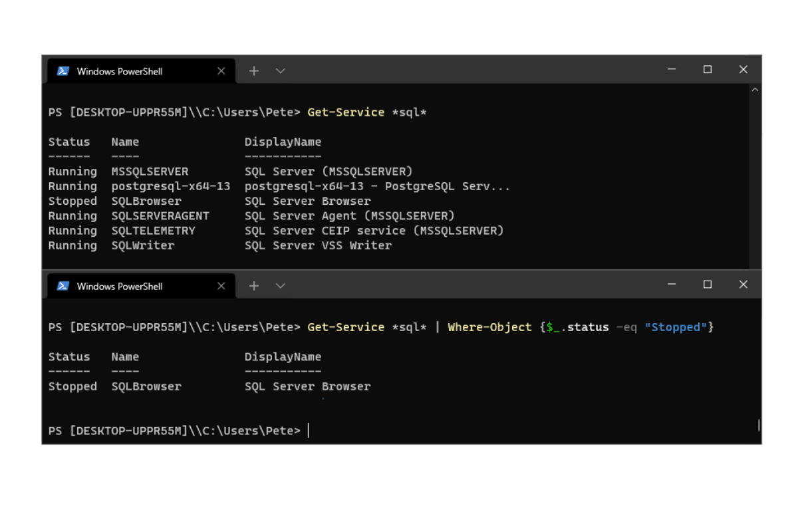Minimize the lower terminal window

[x=672, y=285]
